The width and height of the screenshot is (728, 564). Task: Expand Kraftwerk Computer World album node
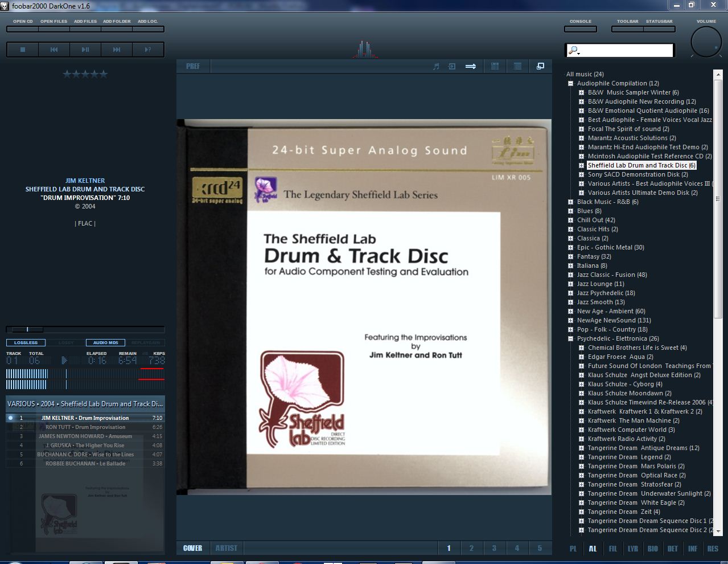click(x=581, y=430)
